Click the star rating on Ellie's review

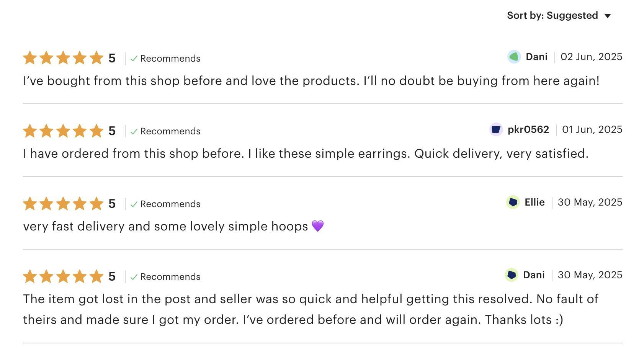[63, 204]
